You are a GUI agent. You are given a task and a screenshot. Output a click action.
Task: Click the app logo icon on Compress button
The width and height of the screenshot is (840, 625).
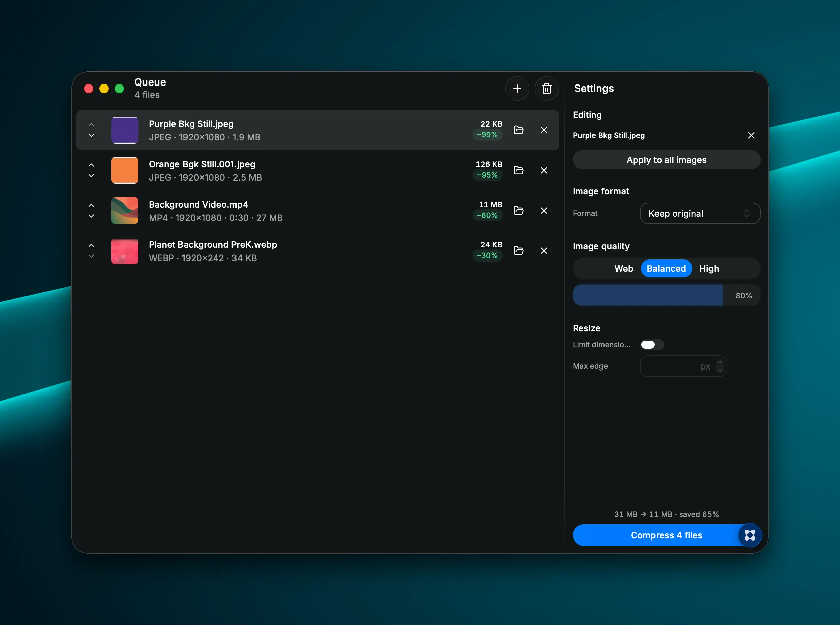click(x=750, y=535)
